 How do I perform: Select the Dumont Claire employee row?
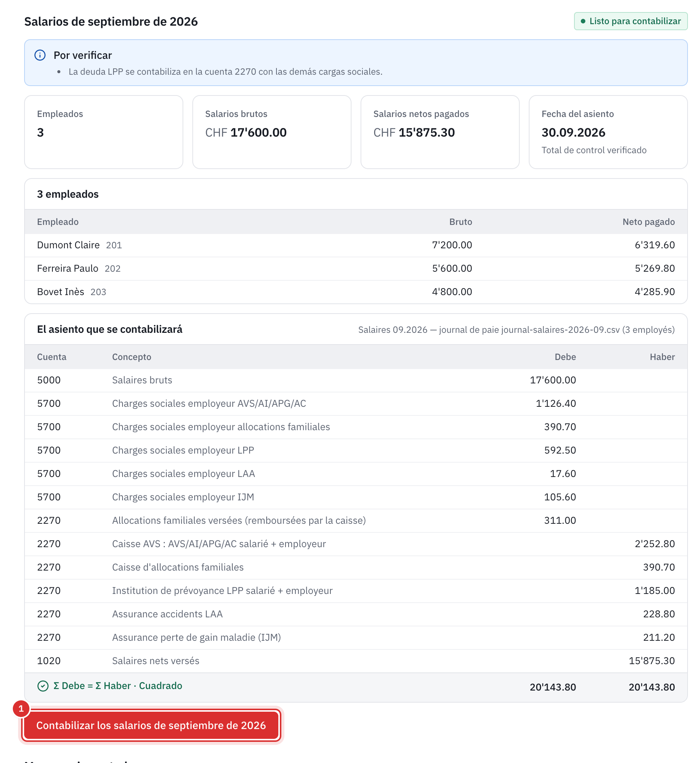(x=356, y=245)
